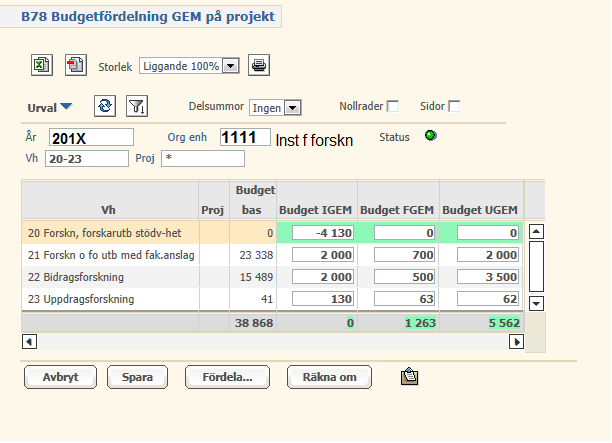Click the Vh label link
Image resolution: width=612 pixels, height=443 pixels.
pyautogui.click(x=32, y=158)
